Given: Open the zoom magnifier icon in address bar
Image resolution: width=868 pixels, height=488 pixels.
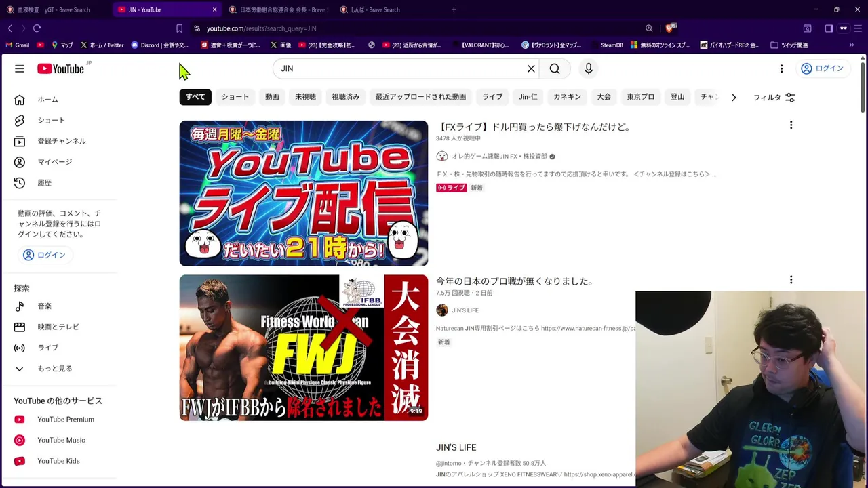Looking at the screenshot, I should [649, 28].
